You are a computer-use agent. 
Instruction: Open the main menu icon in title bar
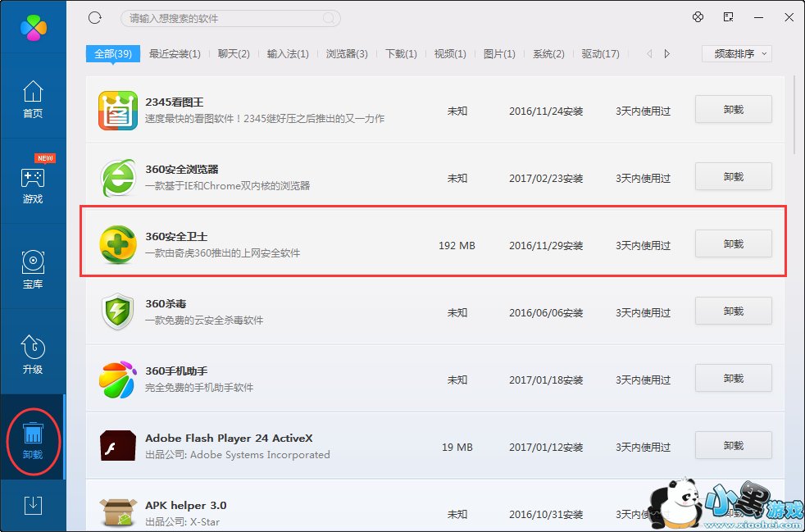tap(728, 17)
